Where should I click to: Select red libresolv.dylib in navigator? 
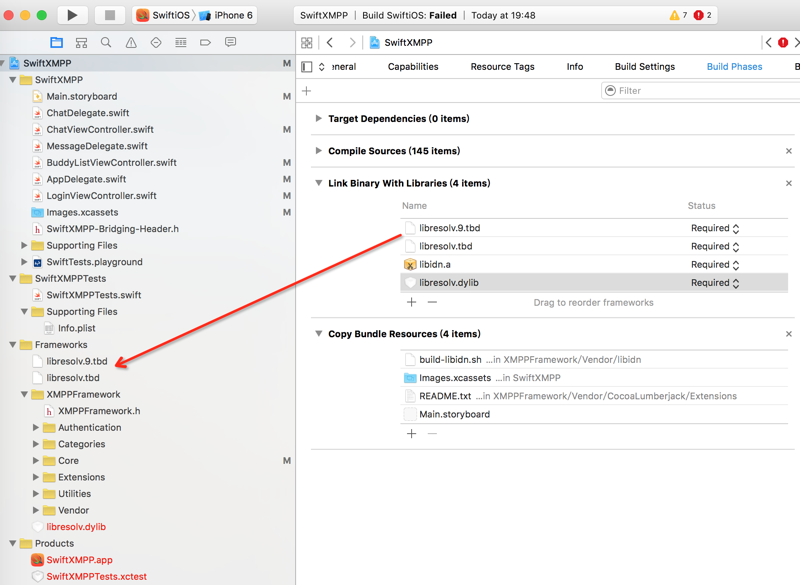(x=76, y=527)
